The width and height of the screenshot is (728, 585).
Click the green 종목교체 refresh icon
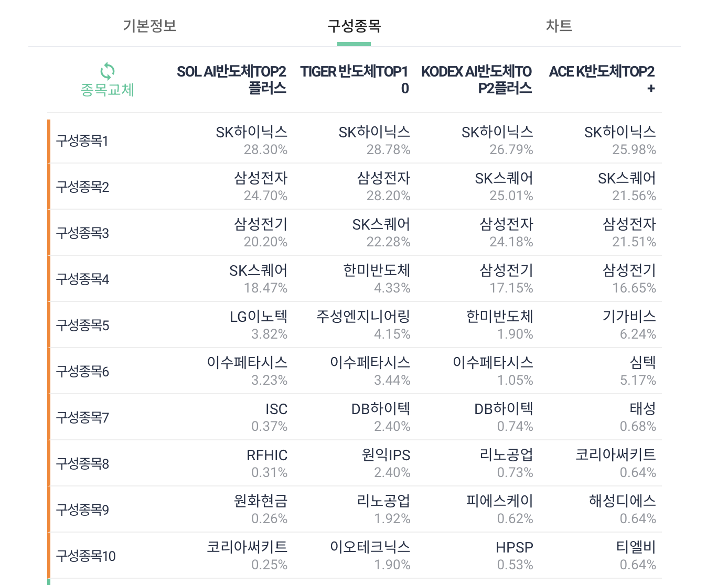pos(108,71)
